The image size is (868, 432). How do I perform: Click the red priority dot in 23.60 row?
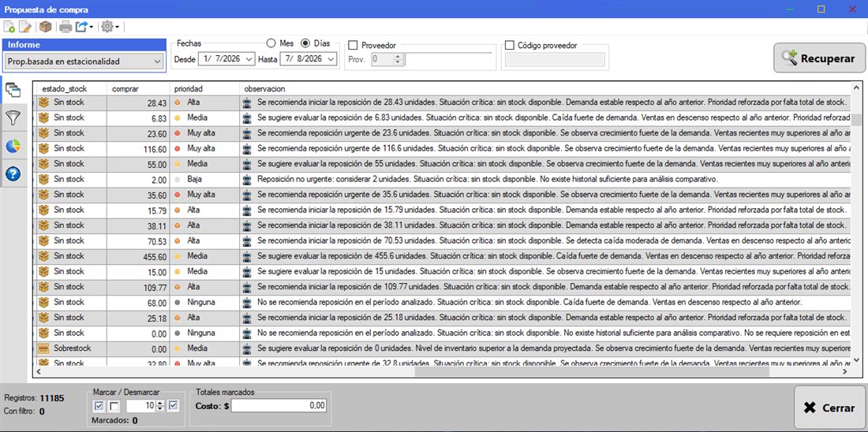177,133
